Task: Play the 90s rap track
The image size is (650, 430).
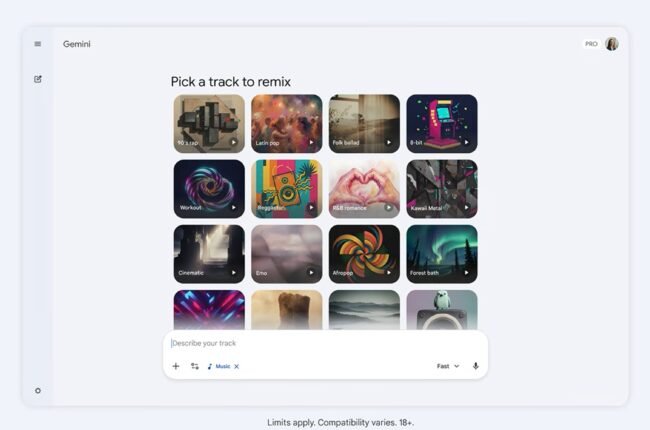Action: (234, 142)
